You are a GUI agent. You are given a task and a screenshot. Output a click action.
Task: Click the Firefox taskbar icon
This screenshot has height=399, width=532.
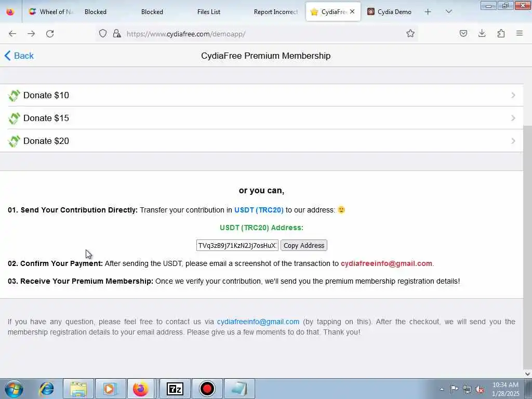point(140,389)
